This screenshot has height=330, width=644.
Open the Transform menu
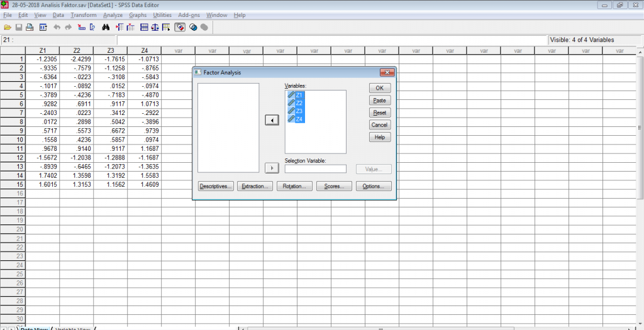[84, 14]
